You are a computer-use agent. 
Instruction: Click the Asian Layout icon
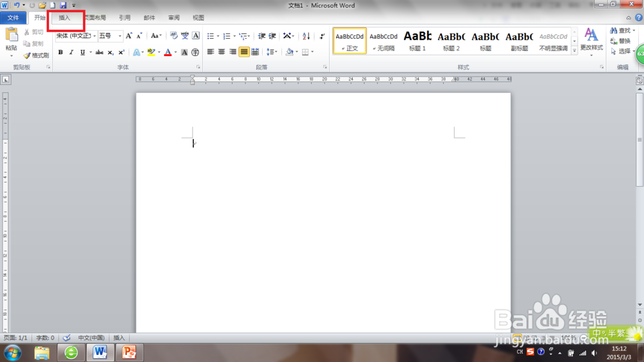pos(287,35)
